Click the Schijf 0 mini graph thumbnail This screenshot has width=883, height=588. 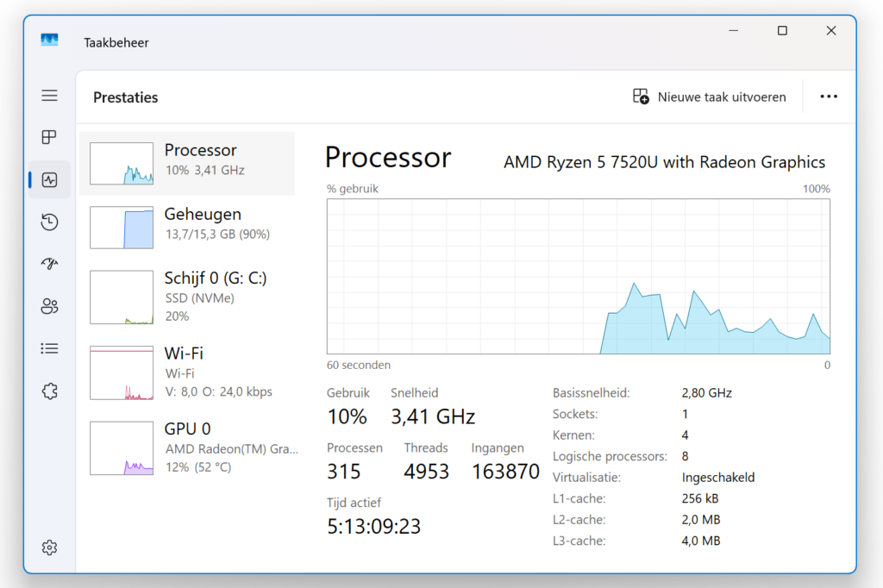[x=122, y=297]
